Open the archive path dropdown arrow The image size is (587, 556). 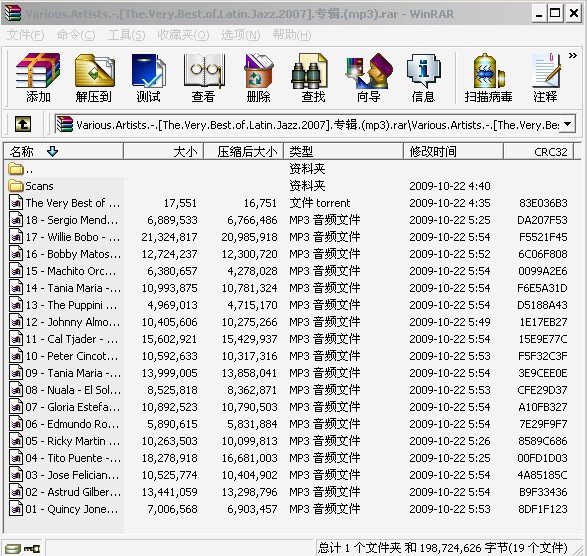tap(568, 124)
